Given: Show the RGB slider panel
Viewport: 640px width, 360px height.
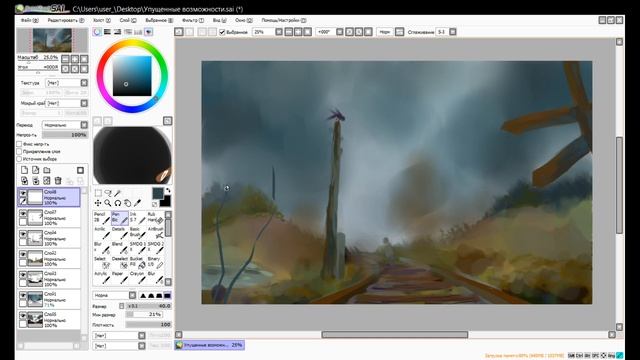Looking at the screenshot, I should 107,32.
